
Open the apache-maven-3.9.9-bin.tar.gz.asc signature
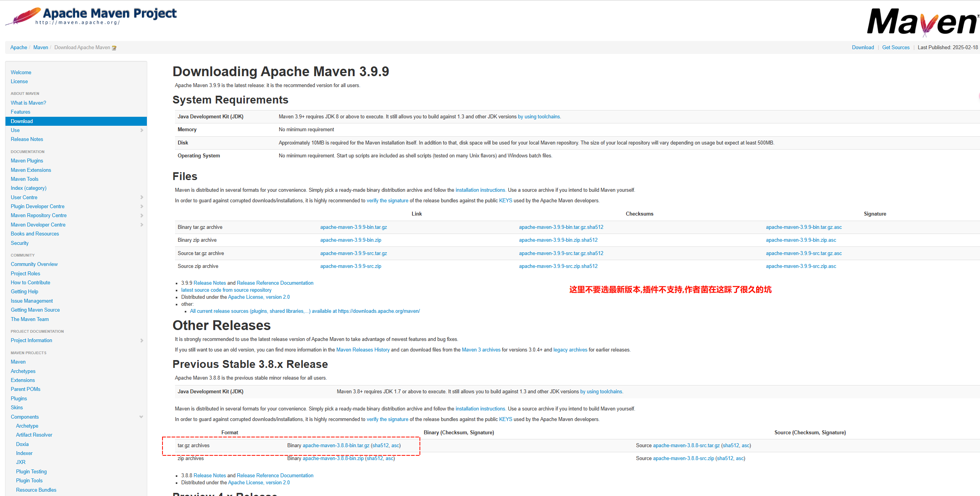[804, 227]
